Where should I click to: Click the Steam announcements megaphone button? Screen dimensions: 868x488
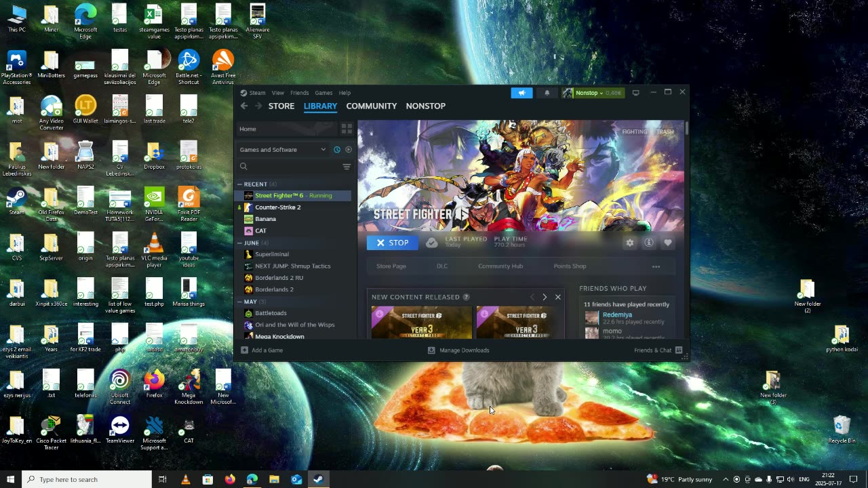coord(521,93)
